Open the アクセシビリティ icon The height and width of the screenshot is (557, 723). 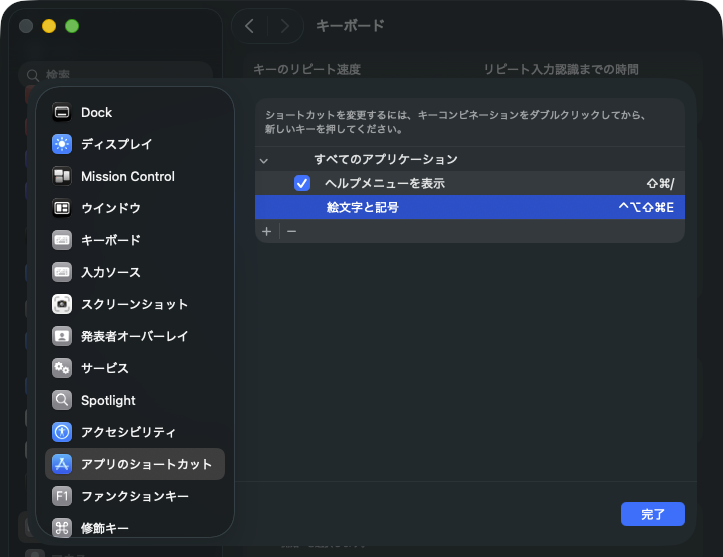tap(62, 432)
